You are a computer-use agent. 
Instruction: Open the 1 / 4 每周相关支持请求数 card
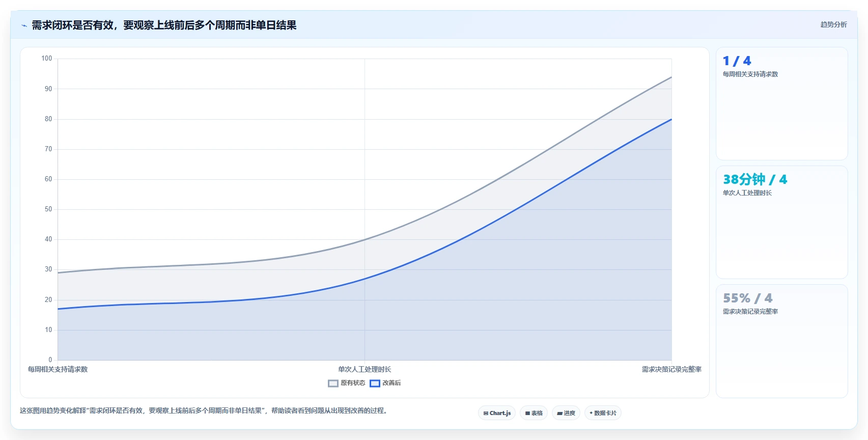pos(782,104)
